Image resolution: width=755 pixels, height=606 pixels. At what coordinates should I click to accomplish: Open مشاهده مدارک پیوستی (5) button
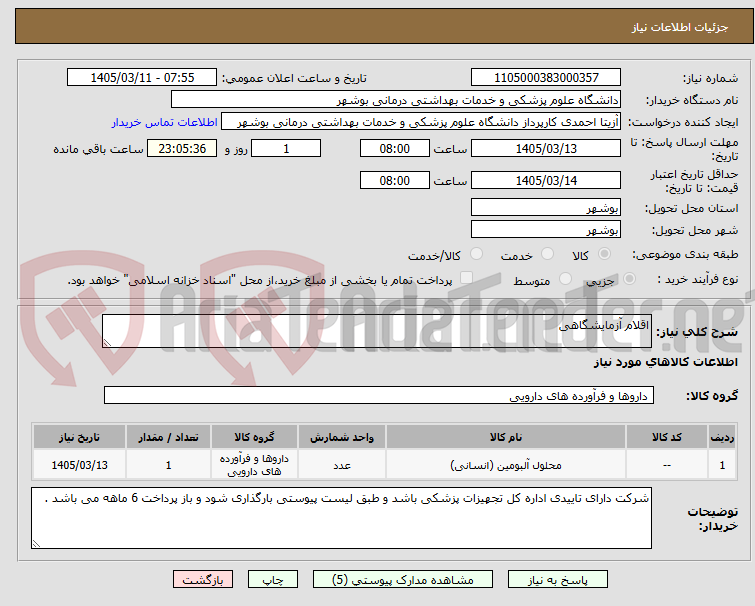click(x=403, y=580)
